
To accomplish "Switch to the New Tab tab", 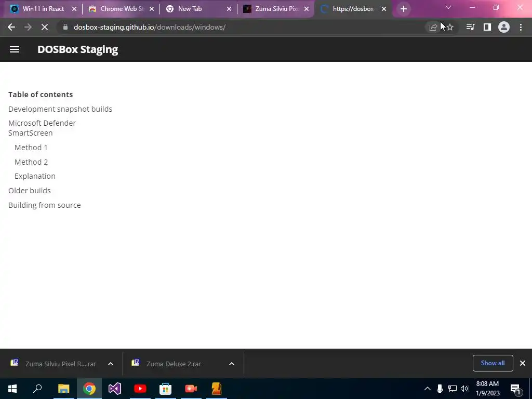I will click(197, 9).
